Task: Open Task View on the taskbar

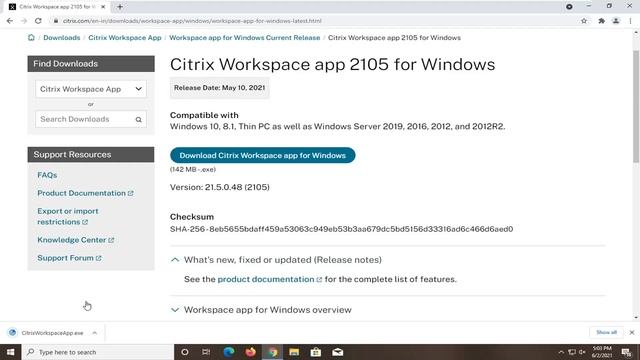Action: click(206, 352)
